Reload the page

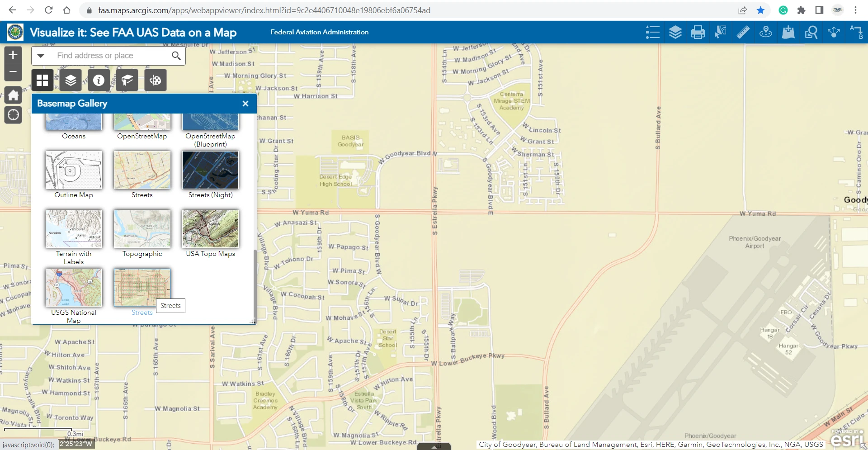pyautogui.click(x=49, y=10)
